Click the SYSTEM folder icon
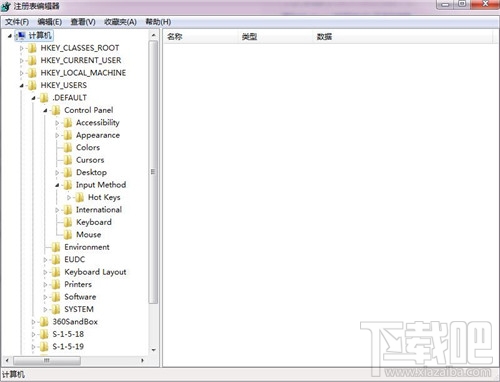This screenshot has height=382, width=500. point(56,310)
